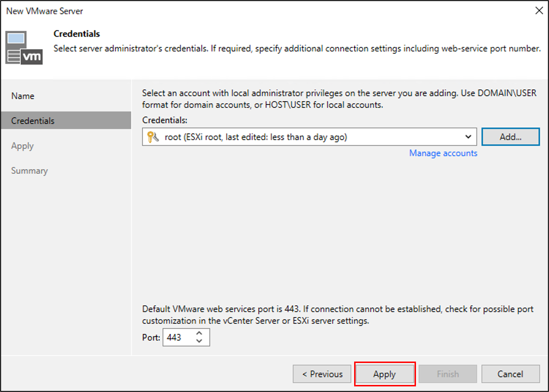Viewport: 549px width, 392px height.
Task: Click the Apply button
Action: (385, 374)
